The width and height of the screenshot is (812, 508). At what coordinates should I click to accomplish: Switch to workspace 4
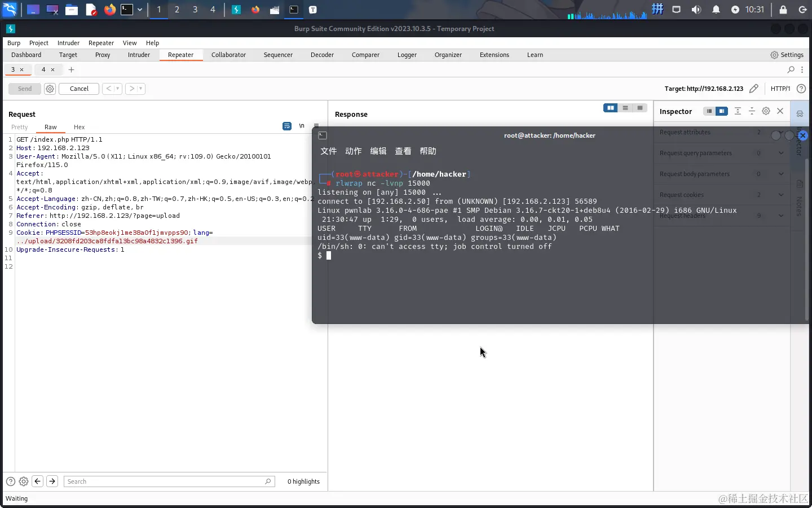pos(213,10)
